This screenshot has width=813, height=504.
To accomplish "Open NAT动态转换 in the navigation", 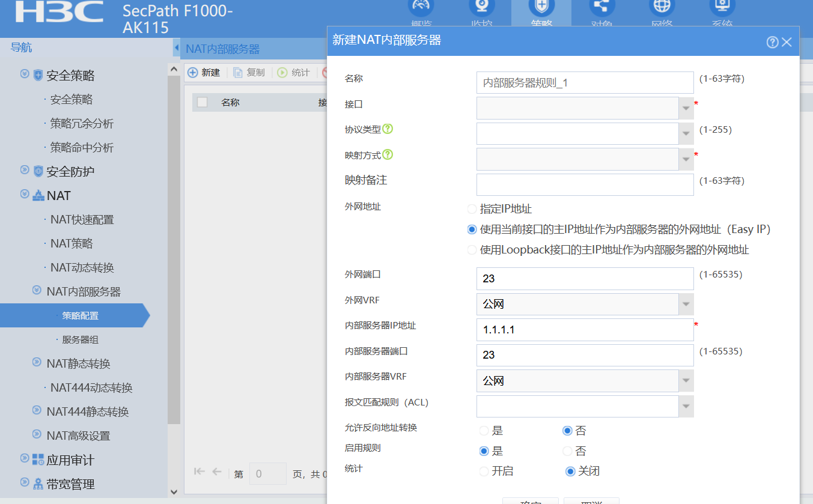I will pyautogui.click(x=82, y=268).
